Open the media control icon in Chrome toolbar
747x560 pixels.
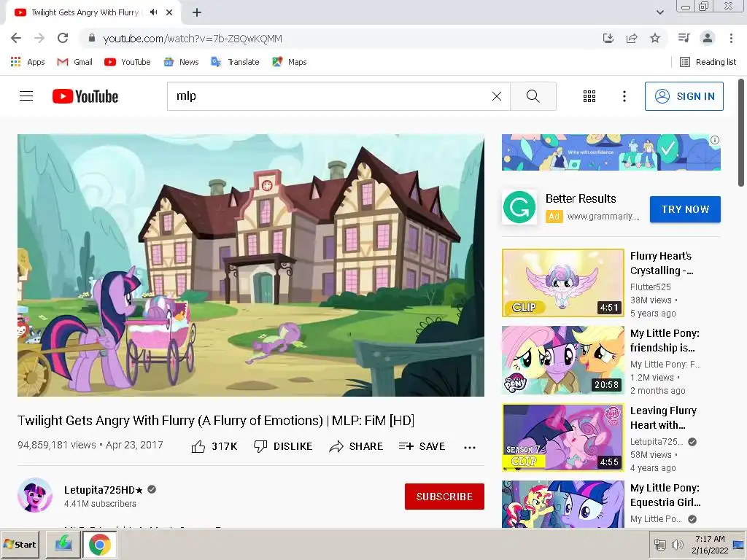tap(684, 38)
